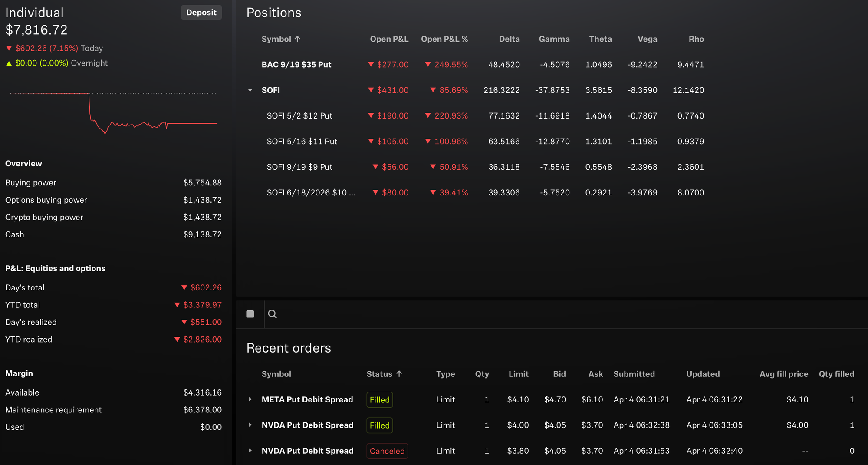This screenshot has width=868, height=465.
Task: Select the SOFI 5/2 $12 Put position
Action: pos(299,116)
